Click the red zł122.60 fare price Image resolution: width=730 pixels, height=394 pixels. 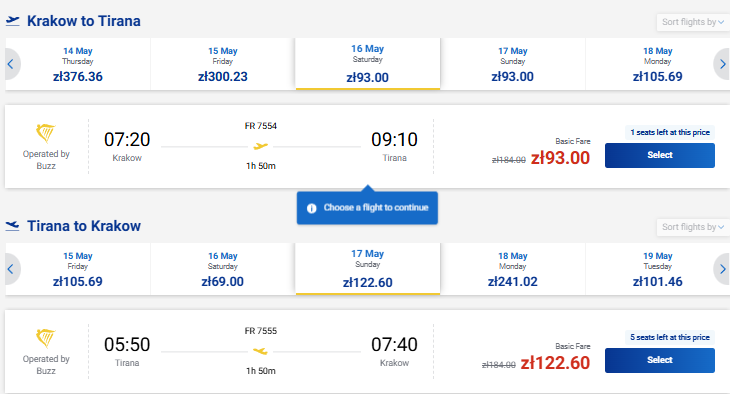(x=555, y=363)
